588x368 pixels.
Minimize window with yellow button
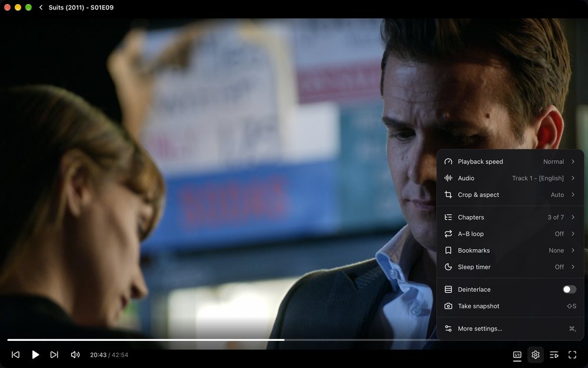click(x=18, y=8)
